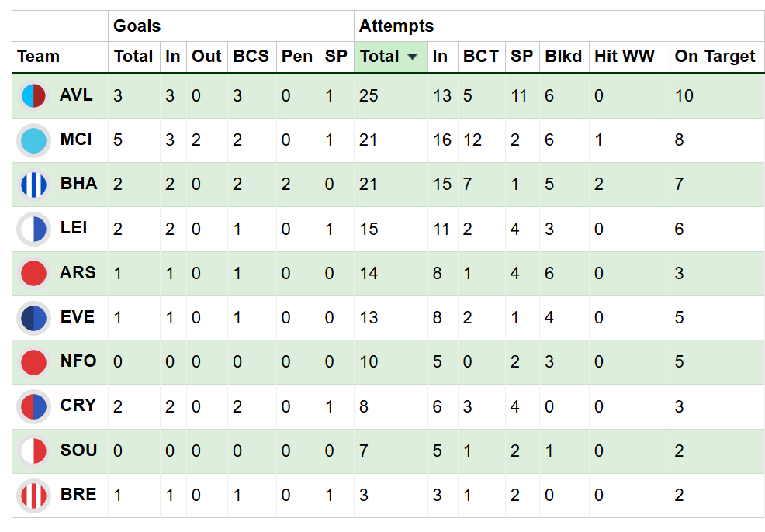Viewport: 765px width, 532px height.
Task: Sort by Hit WW column header
Action: click(x=624, y=57)
